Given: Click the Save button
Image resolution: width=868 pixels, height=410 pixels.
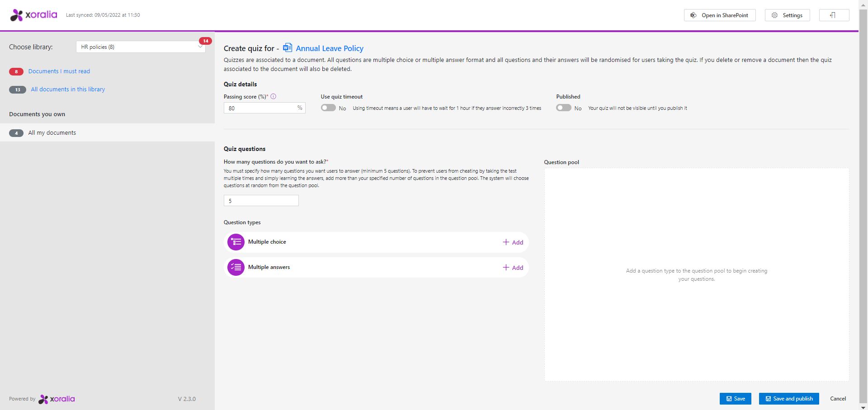Looking at the screenshot, I should click(x=736, y=399).
